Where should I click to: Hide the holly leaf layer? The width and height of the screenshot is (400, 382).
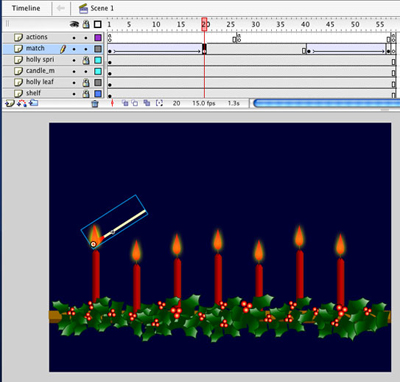(x=74, y=83)
